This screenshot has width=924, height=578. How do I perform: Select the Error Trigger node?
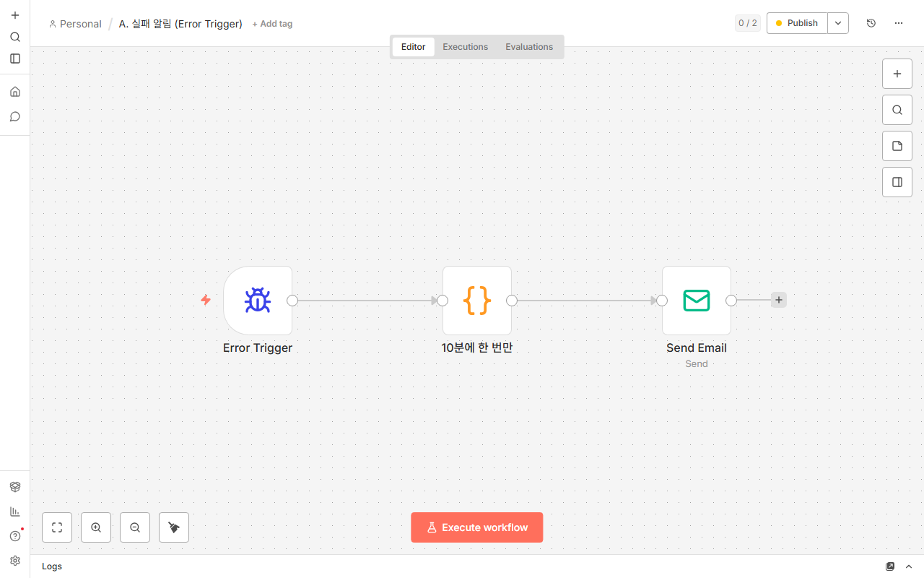click(x=258, y=301)
